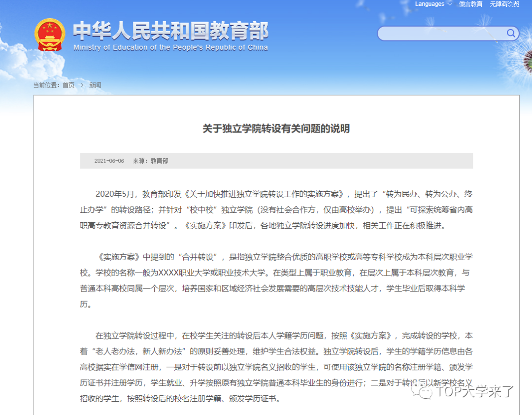Switch to the 新闻 section

pyautogui.click(x=95, y=85)
